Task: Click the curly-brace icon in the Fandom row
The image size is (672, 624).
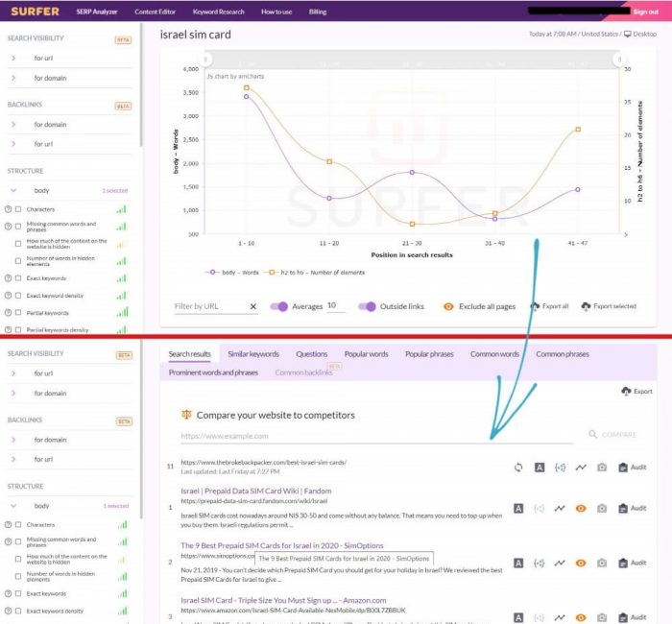Action: click(x=540, y=508)
